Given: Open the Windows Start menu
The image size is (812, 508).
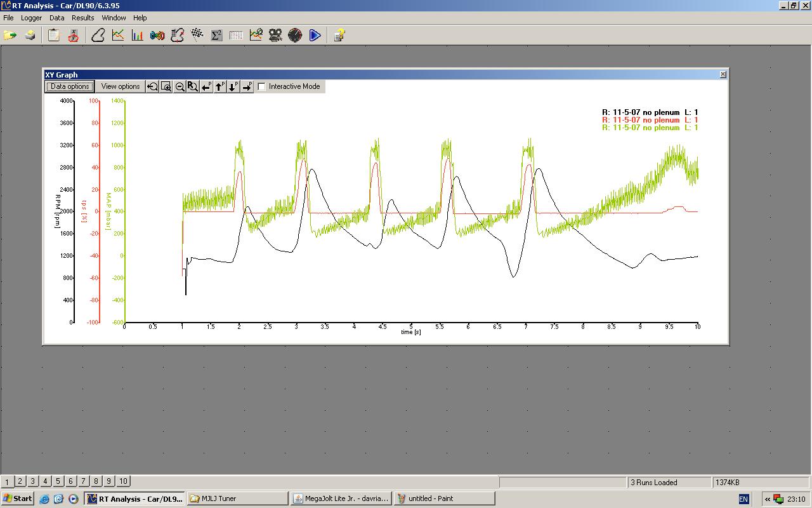Looking at the screenshot, I should point(17,498).
